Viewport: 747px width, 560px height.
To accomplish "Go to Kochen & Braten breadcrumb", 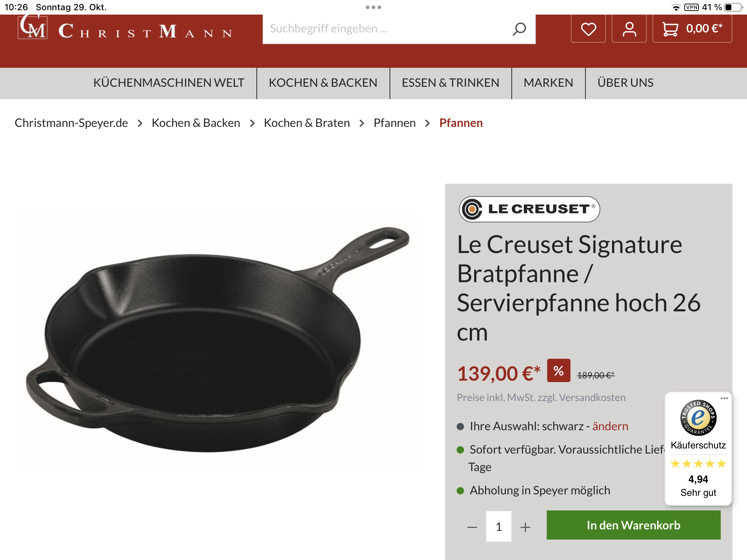I will 307,123.
